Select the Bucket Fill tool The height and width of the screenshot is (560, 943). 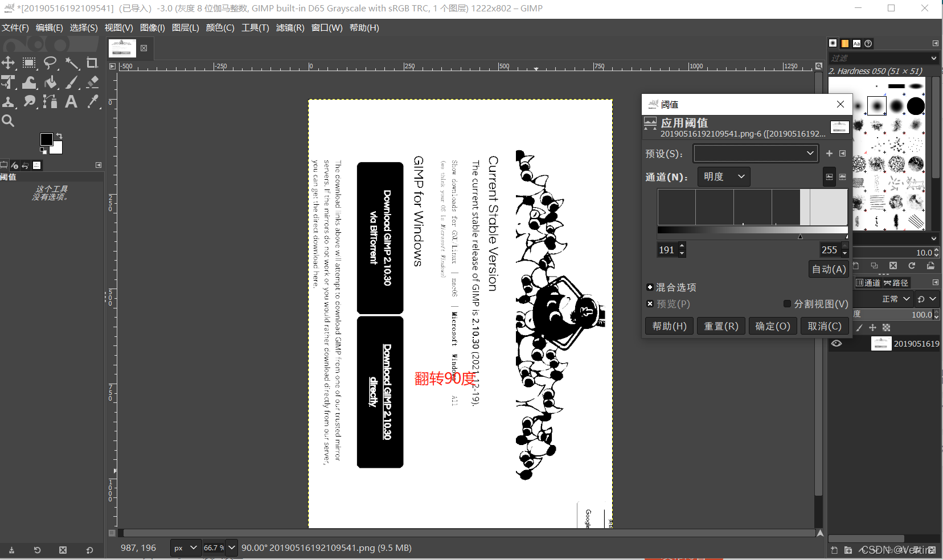click(x=51, y=83)
